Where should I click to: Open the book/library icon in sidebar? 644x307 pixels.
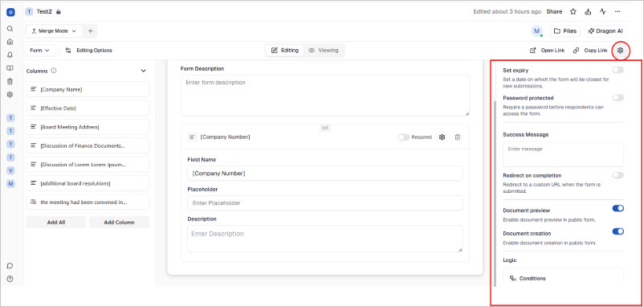click(x=10, y=68)
